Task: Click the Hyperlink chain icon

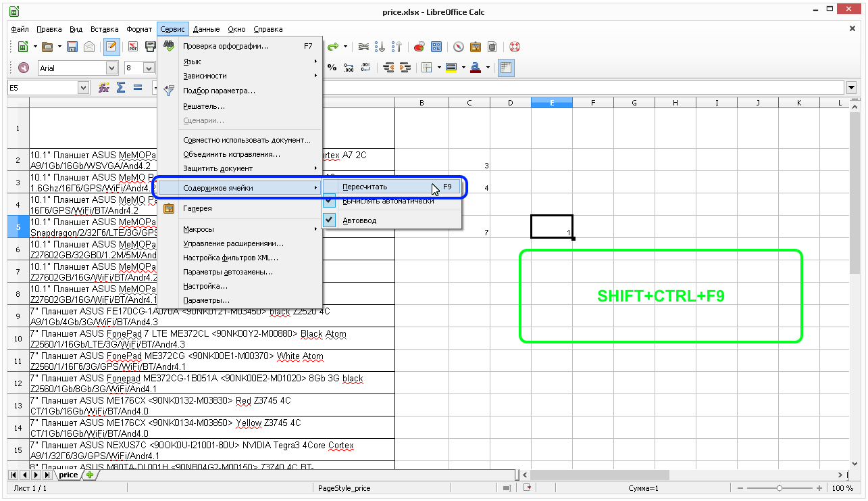Action: [x=363, y=47]
